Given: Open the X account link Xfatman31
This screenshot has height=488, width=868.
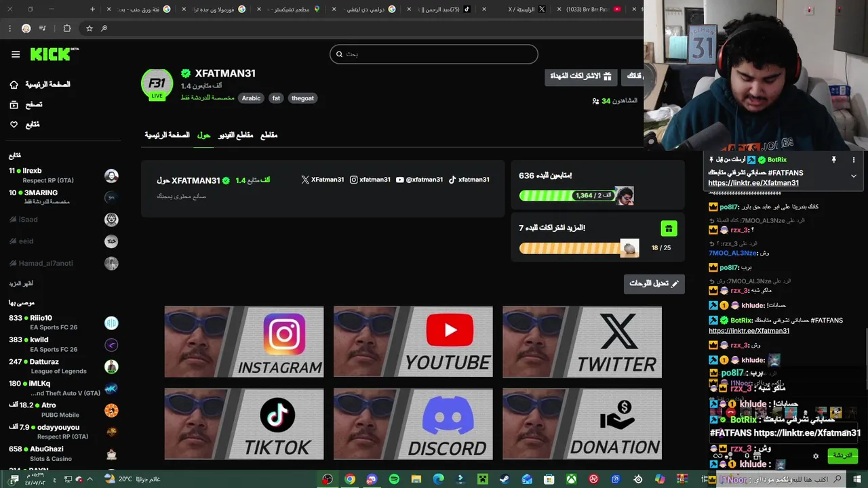Looking at the screenshot, I should click(x=322, y=180).
